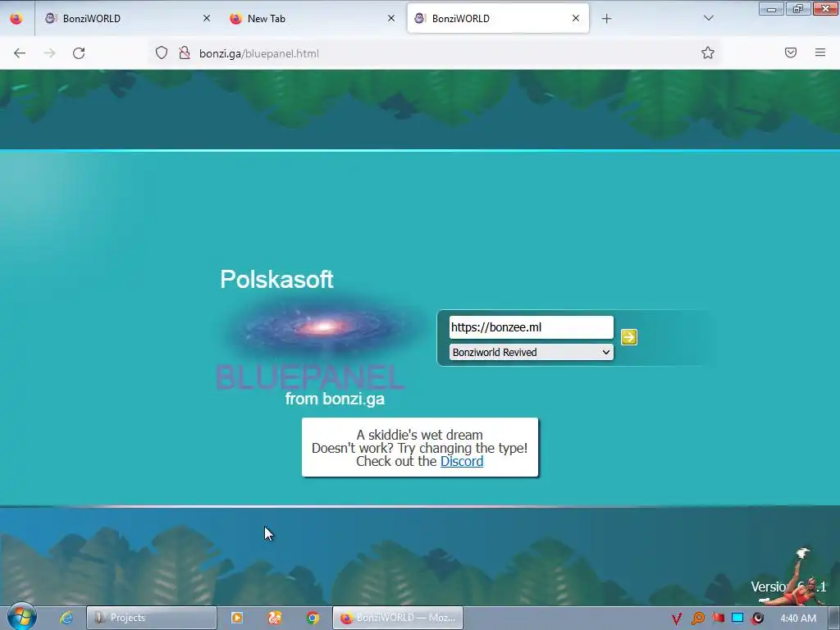The width and height of the screenshot is (840, 630).
Task: Bookmark this page with the star
Action: (x=708, y=52)
